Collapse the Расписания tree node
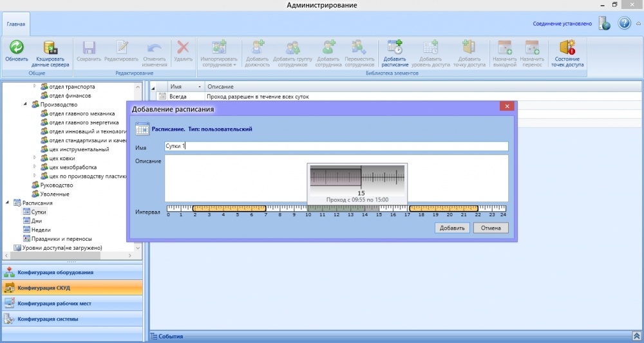This screenshot has height=343, width=644. click(x=7, y=203)
